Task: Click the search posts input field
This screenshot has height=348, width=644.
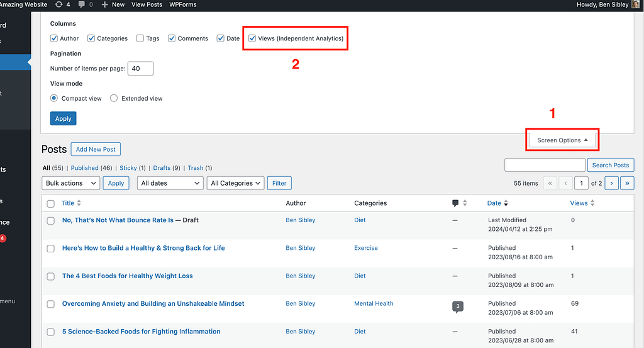Action: (545, 165)
